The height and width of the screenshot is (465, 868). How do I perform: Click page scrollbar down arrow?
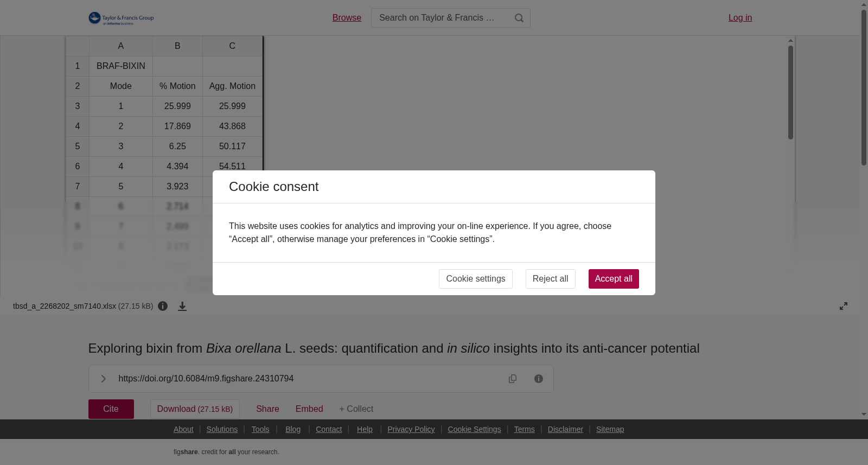coord(864,415)
